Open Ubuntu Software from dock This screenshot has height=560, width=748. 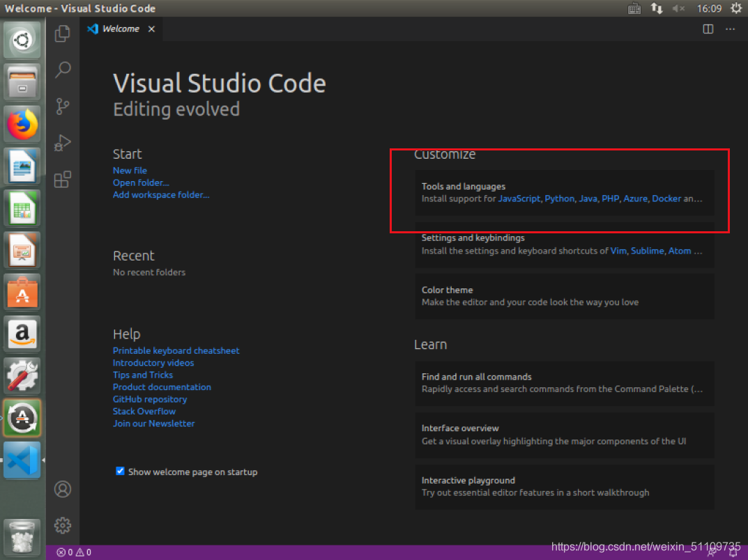(x=22, y=292)
